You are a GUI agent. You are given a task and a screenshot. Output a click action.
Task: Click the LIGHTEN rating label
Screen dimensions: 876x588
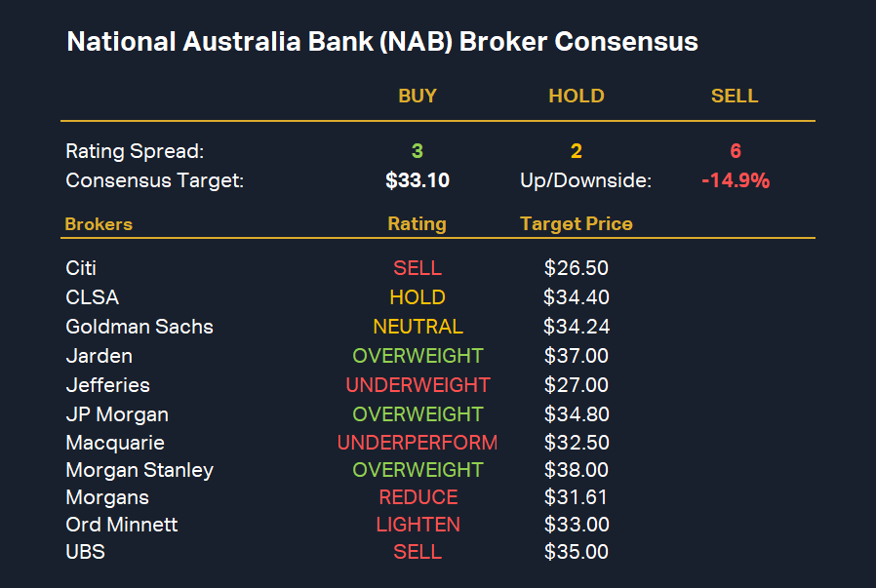coord(418,525)
